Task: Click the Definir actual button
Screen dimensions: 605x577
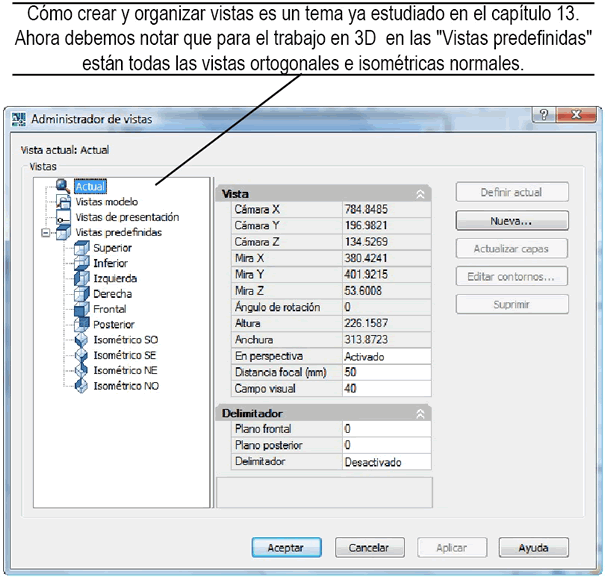Action: click(512, 192)
